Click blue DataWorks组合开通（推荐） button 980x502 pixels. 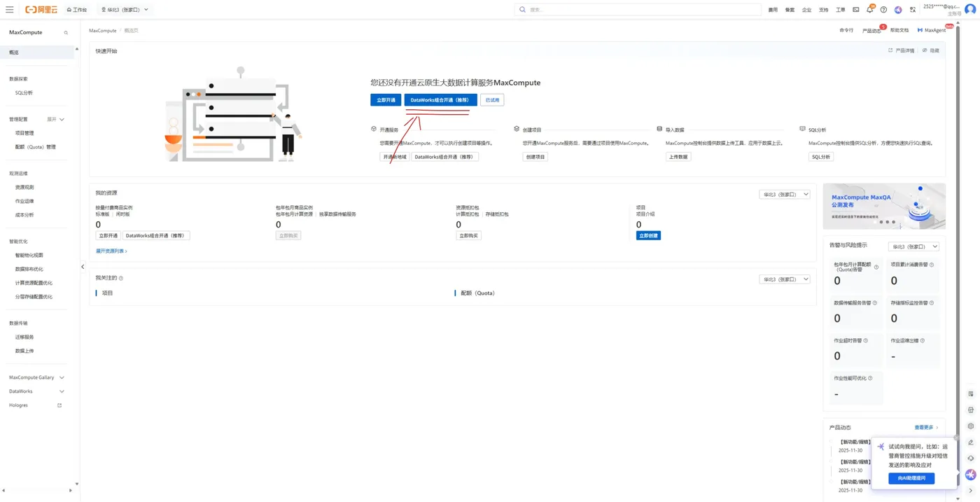440,100
